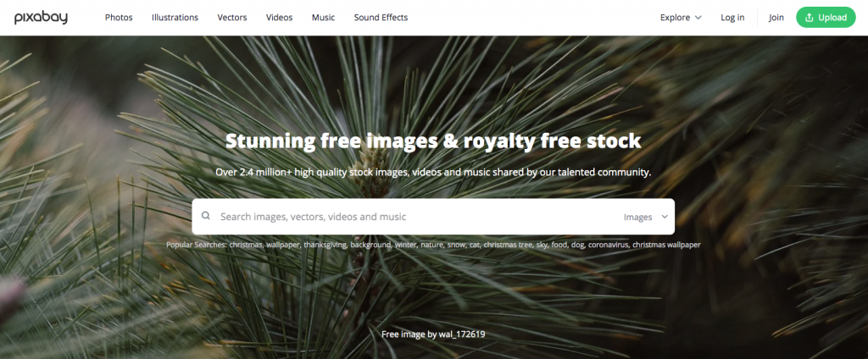
Task: Select popular search 'sky'
Action: pos(541,245)
